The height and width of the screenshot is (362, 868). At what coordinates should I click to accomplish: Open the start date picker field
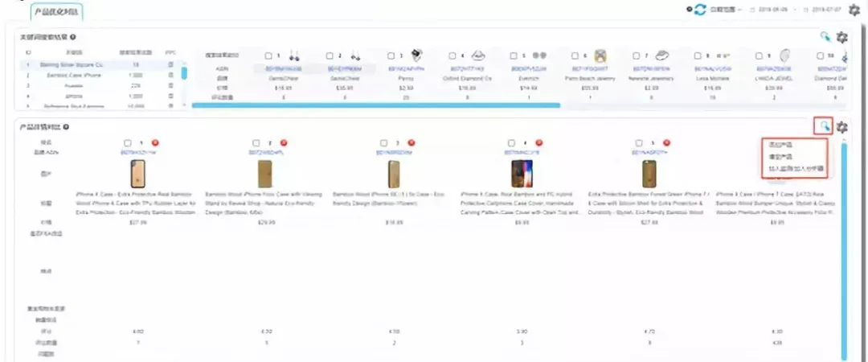click(770, 10)
